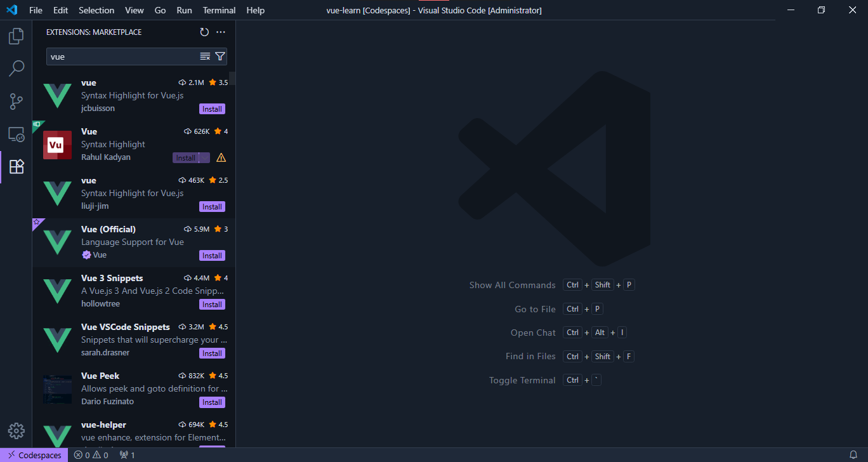This screenshot has height=462, width=868.
Task: Refresh the extensions marketplace list
Action: [204, 32]
